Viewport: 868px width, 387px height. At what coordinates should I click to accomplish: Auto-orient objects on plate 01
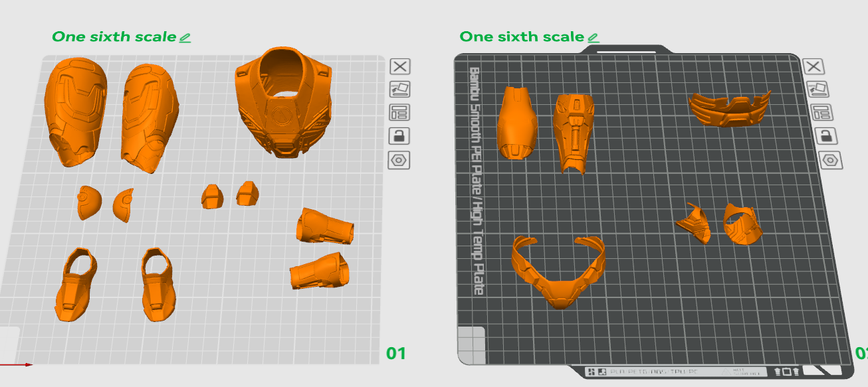(400, 88)
